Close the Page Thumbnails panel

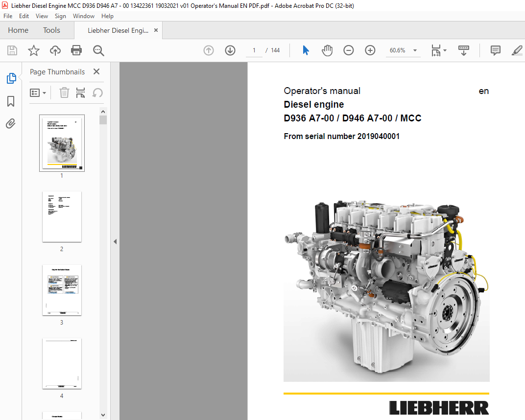pos(96,71)
